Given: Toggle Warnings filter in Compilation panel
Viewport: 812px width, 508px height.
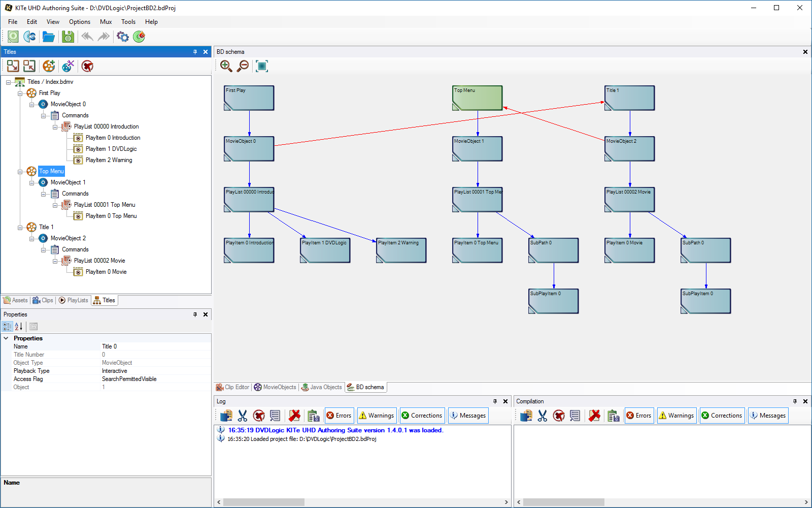Looking at the screenshot, I should click(676, 416).
